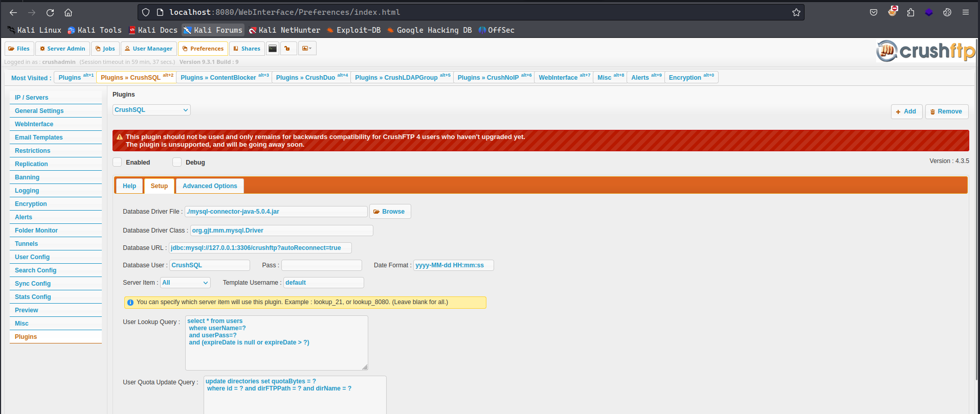Open Kali Docs bookmark
Image resolution: width=980 pixels, height=414 pixels.
pos(153,30)
